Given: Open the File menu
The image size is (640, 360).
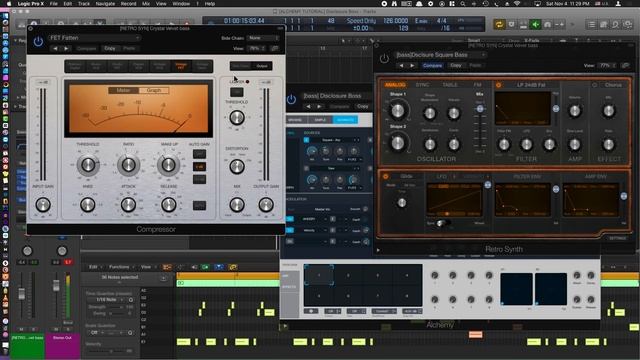Looking at the screenshot, I should [x=53, y=4].
